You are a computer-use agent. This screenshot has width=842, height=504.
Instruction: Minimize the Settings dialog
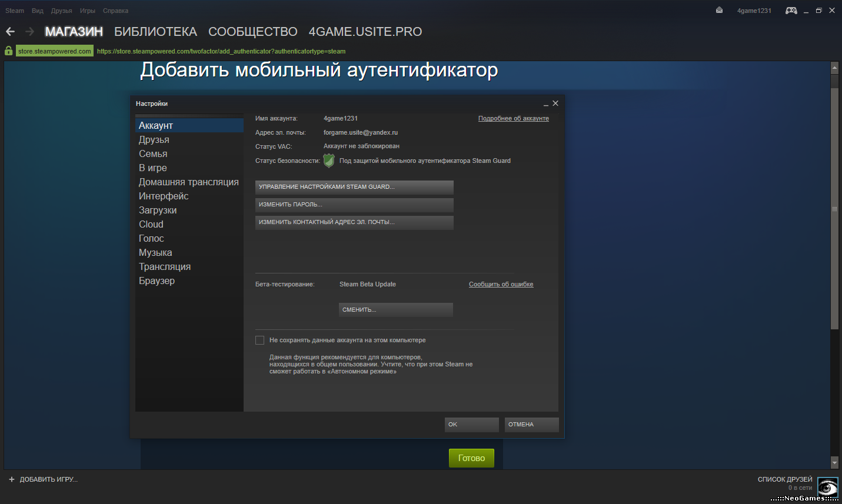(x=546, y=104)
